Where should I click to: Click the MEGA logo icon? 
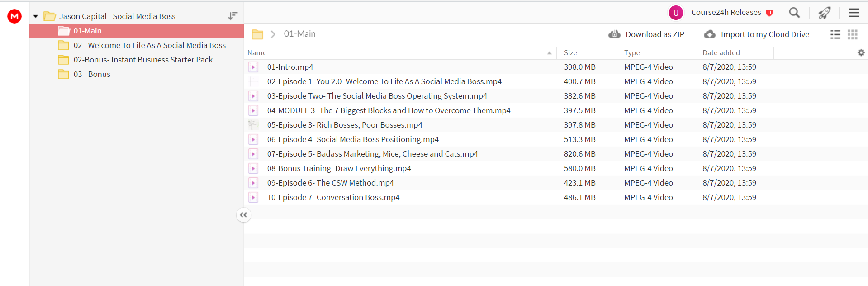tap(14, 16)
